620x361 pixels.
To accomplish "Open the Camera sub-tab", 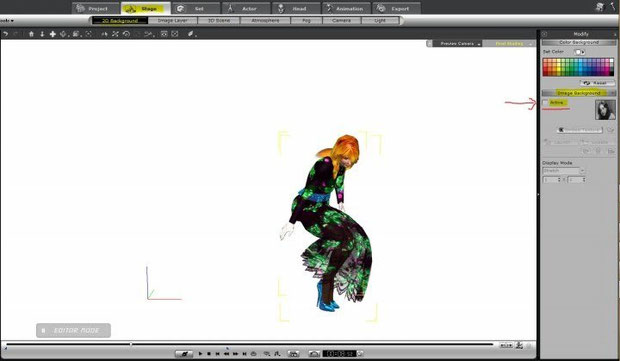I will click(342, 21).
